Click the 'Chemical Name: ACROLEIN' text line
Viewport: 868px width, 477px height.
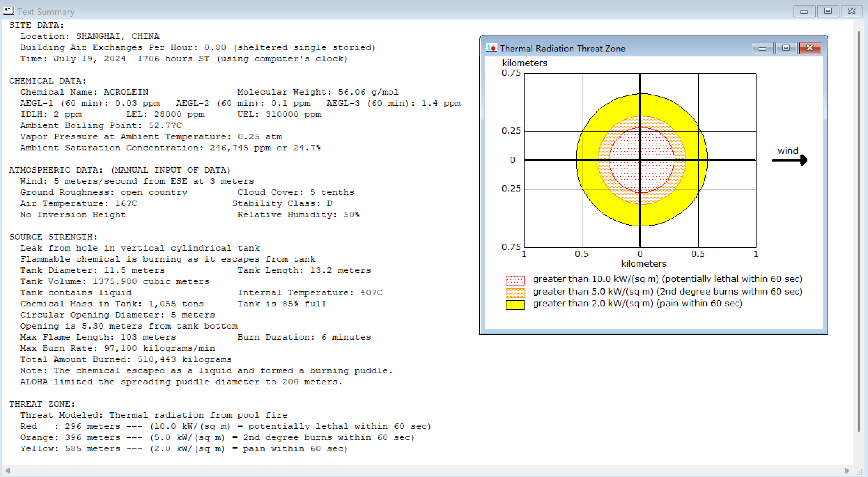pos(84,92)
